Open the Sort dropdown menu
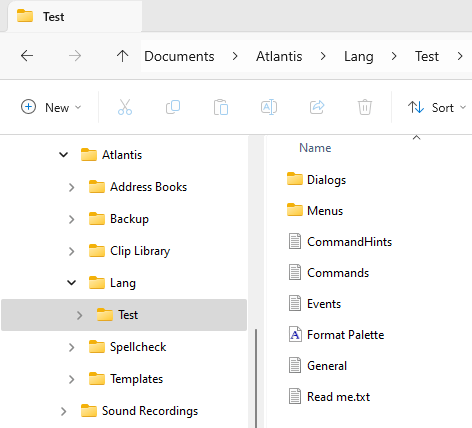This screenshot has height=428, width=472. point(437,107)
